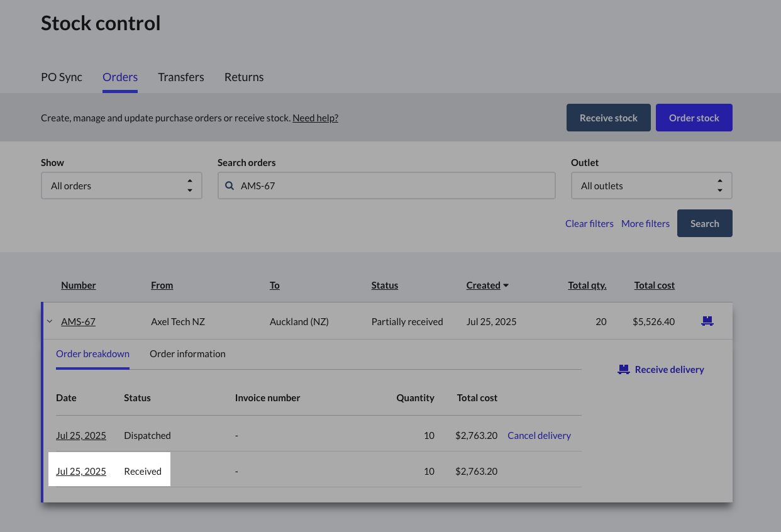The image size is (781, 532).
Task: Click the dark Search button
Action: click(704, 223)
